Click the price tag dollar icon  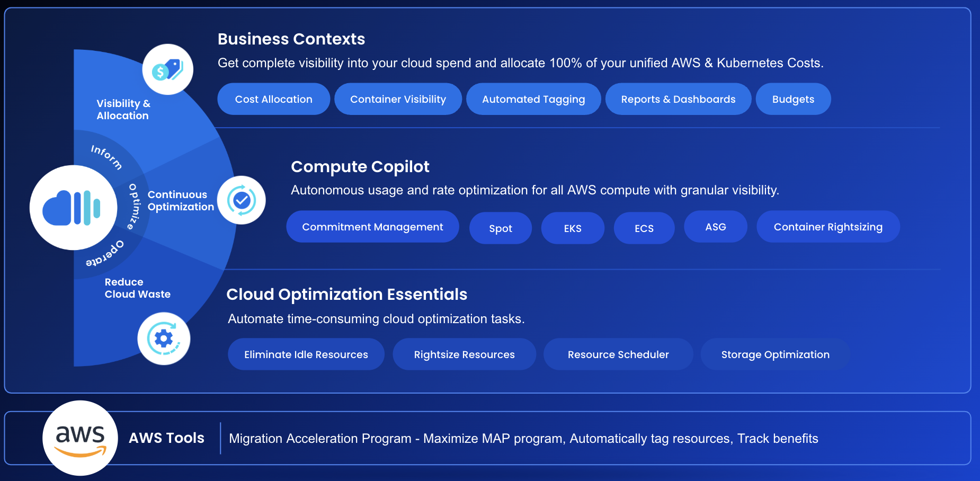[167, 69]
